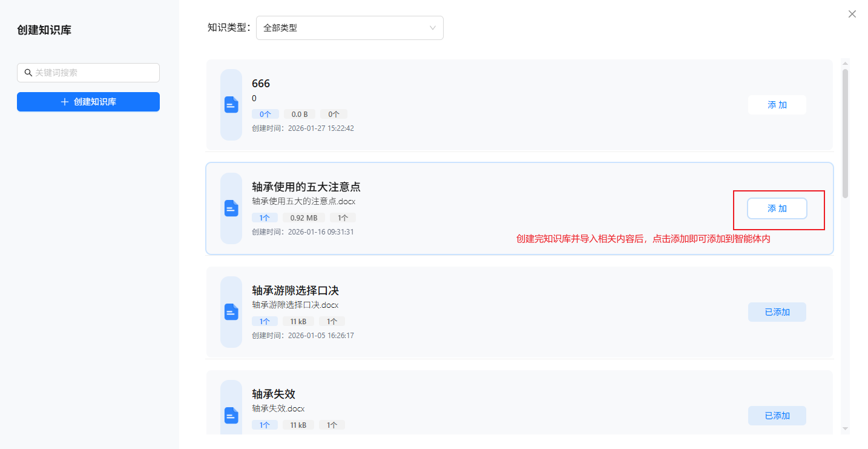
Task: Click the document icon of 轴承游隙选择口决
Action: click(231, 312)
